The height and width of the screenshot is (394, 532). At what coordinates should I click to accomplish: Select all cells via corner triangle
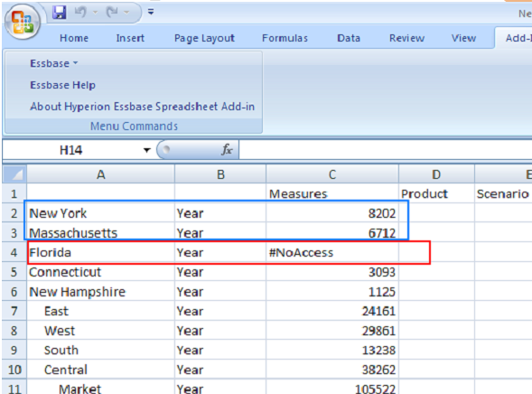14,174
